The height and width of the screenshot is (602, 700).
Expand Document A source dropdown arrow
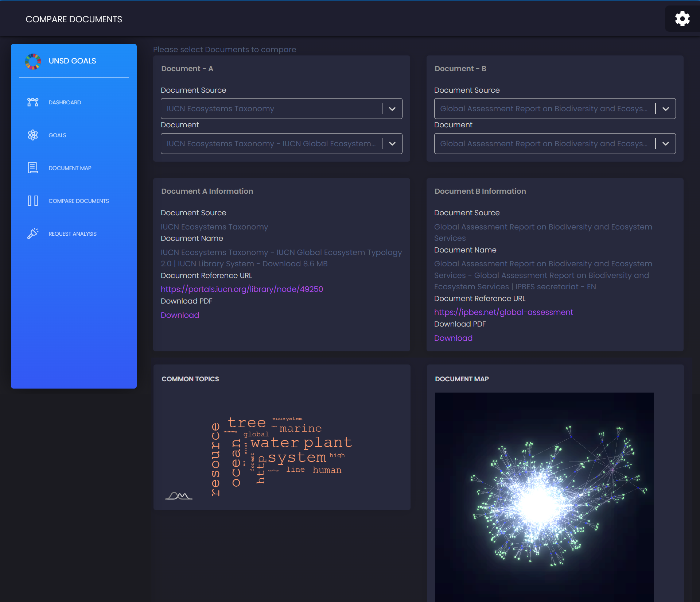click(392, 109)
